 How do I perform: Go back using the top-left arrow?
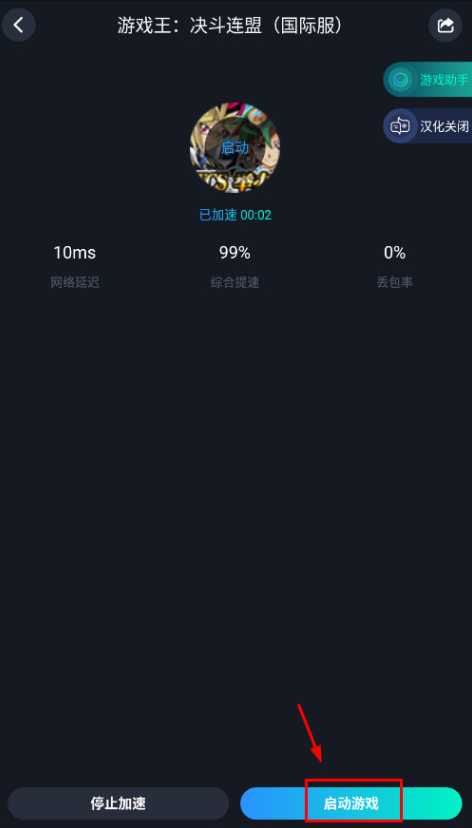click(18, 25)
